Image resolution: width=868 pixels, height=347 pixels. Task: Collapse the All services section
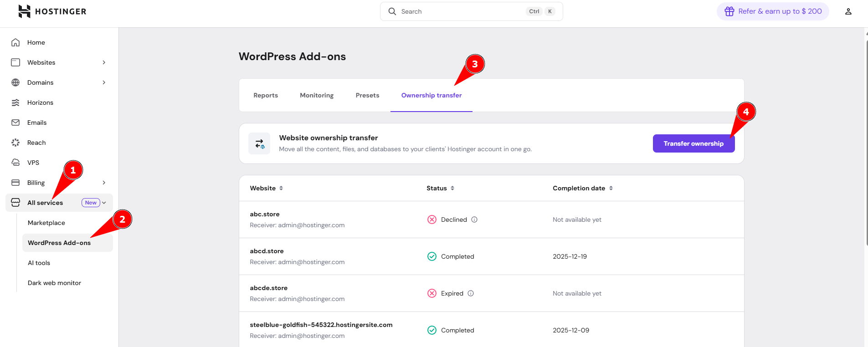[x=104, y=203]
